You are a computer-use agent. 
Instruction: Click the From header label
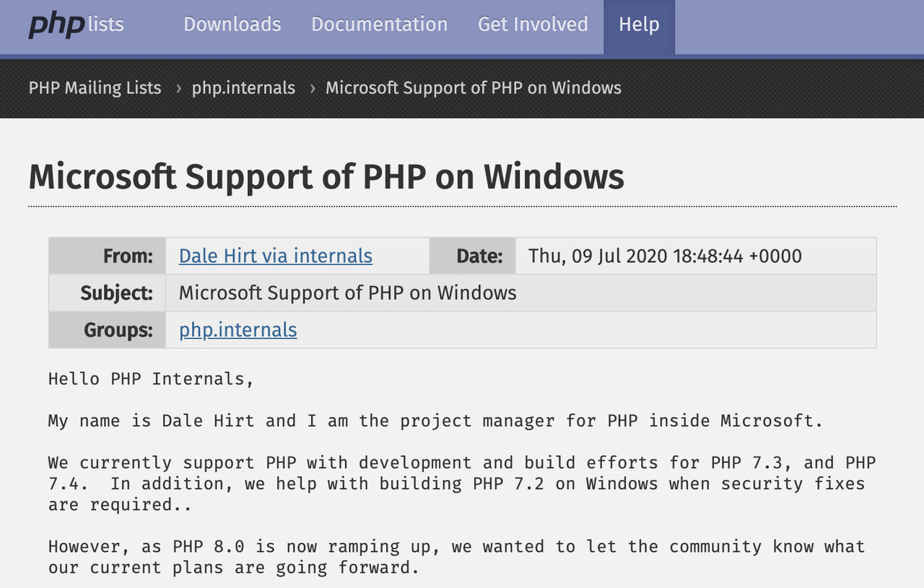(x=128, y=256)
